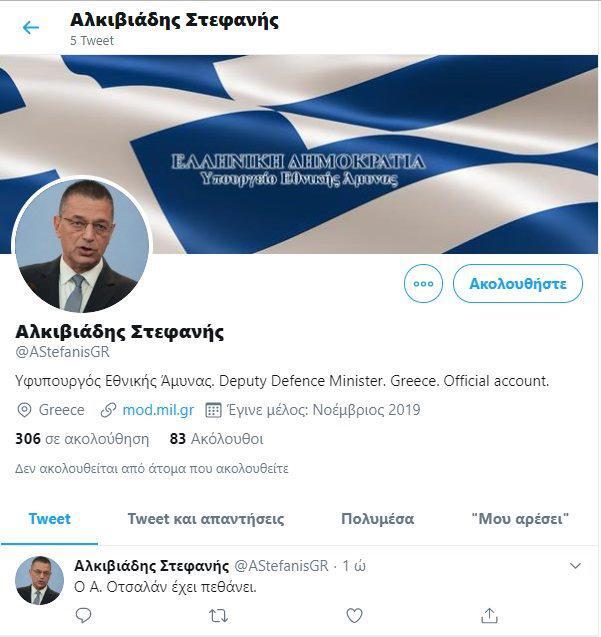Share the tweet using upload icon

coord(489,615)
